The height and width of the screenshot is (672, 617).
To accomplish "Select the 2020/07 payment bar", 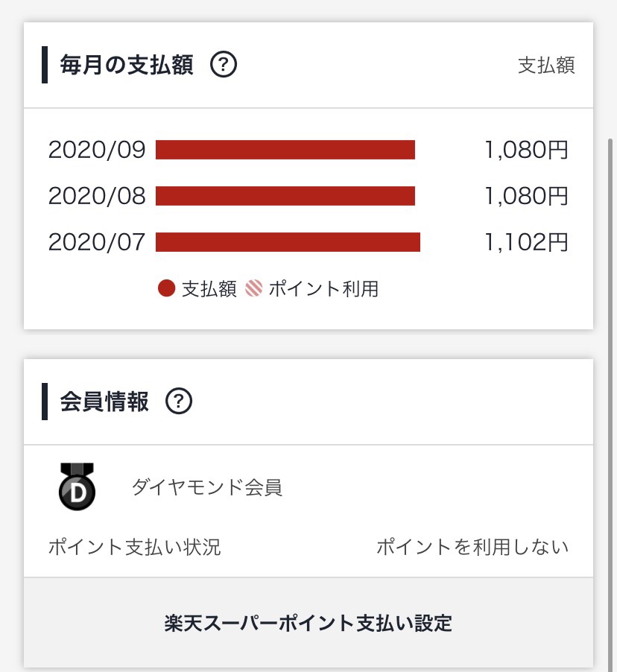I will [x=288, y=242].
